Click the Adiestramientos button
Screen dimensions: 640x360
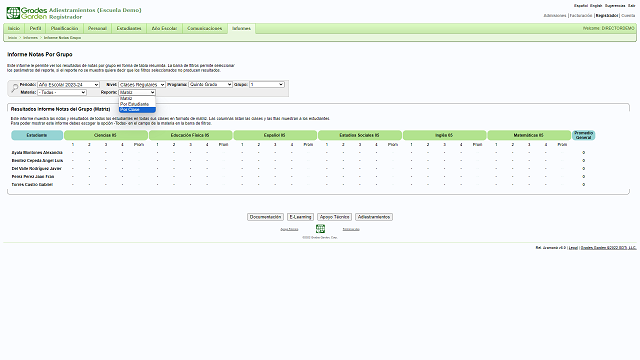click(x=374, y=217)
